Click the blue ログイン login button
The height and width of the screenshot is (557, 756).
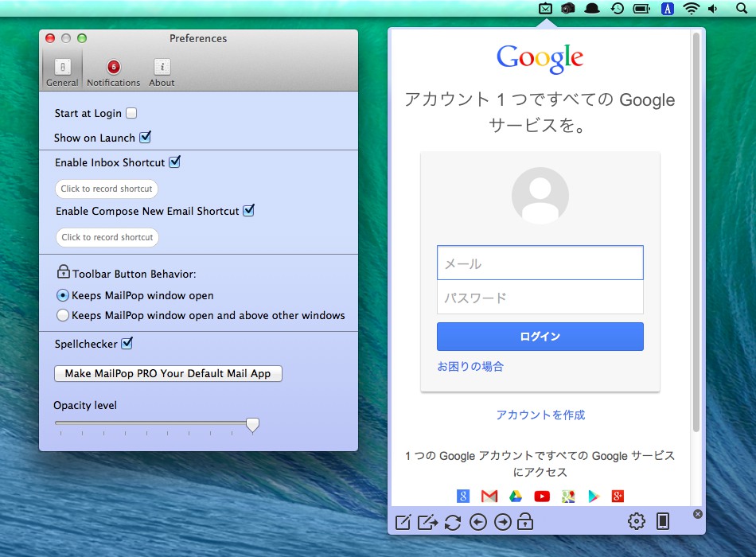540,336
